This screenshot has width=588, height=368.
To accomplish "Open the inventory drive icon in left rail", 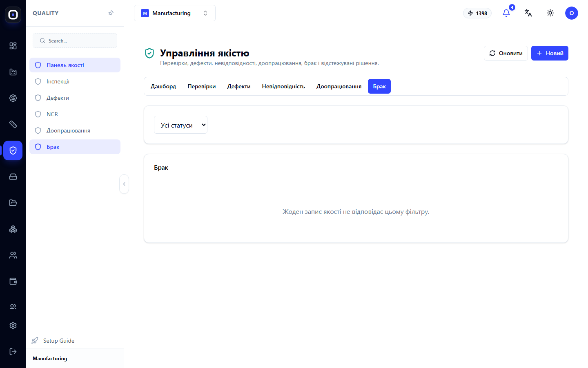I will point(13,177).
